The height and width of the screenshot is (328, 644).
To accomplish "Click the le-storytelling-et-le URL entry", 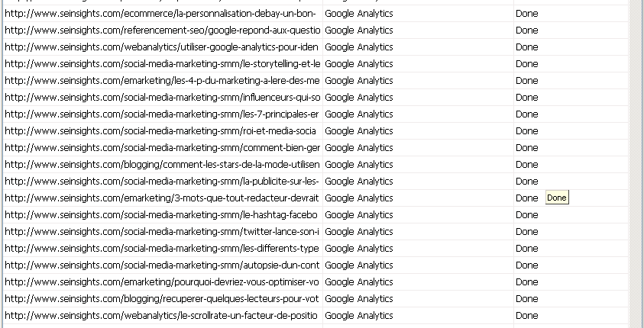I will click(162, 64).
